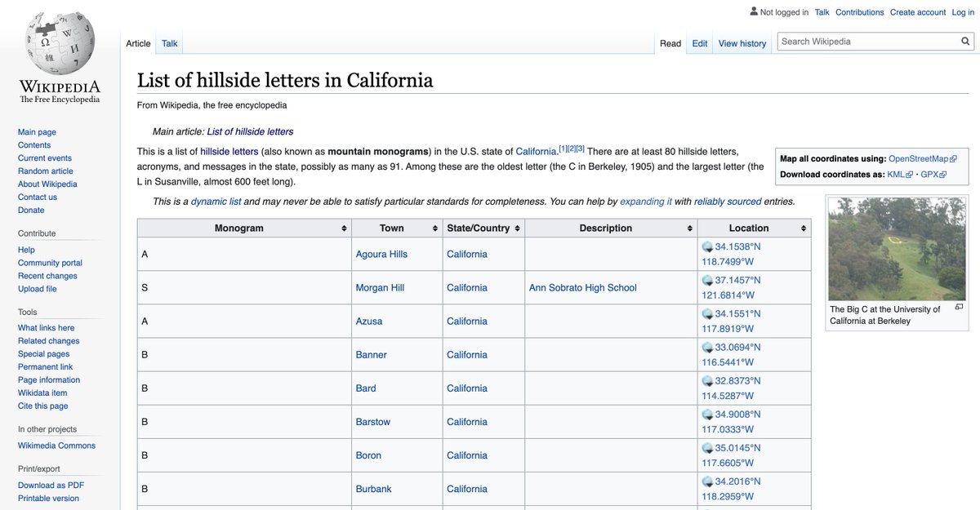The height and width of the screenshot is (510, 980).
Task: Click Create account link
Action: pyautogui.click(x=918, y=12)
